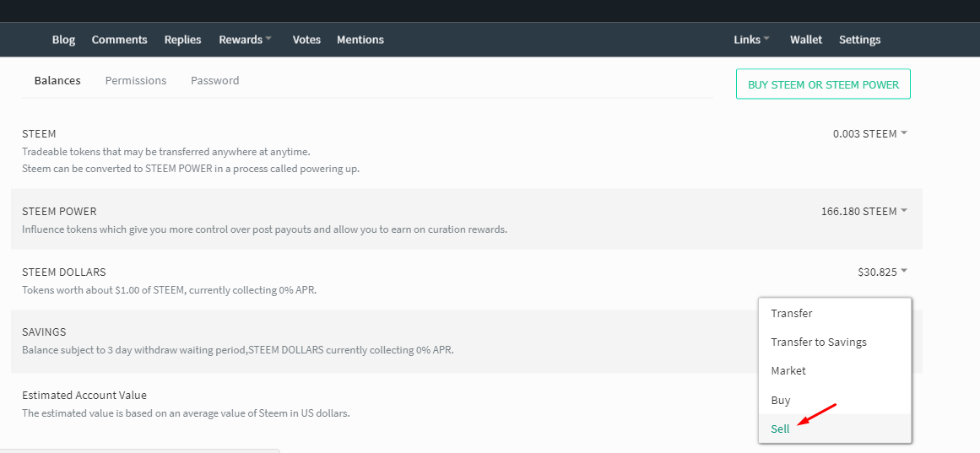Screen dimensions: 980x453
Task: Click Buy Steem or Steem Power button
Action: tap(823, 84)
